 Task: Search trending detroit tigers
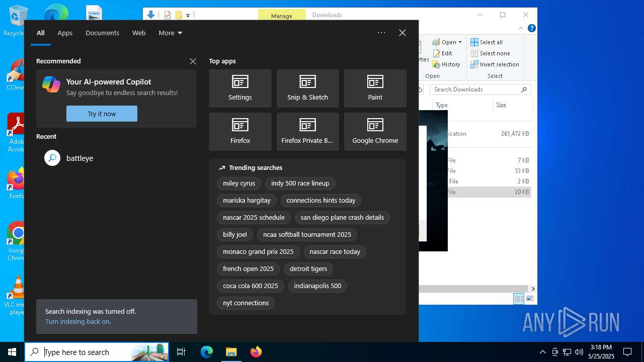[x=308, y=269]
